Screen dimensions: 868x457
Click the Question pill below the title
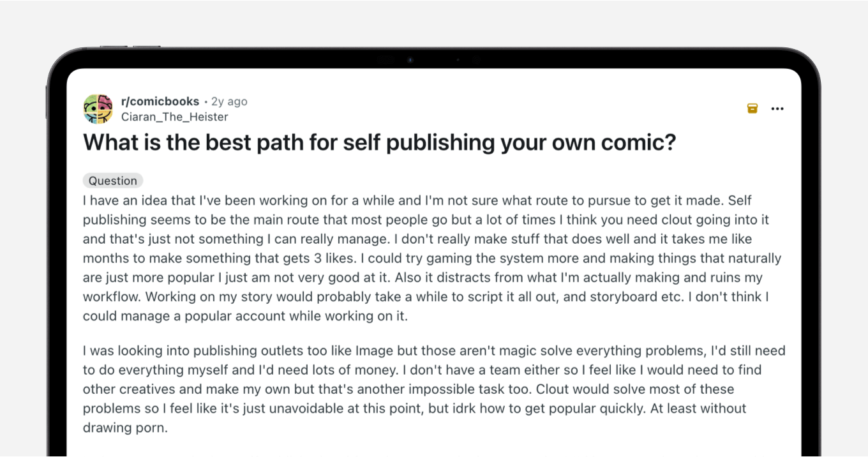click(112, 181)
